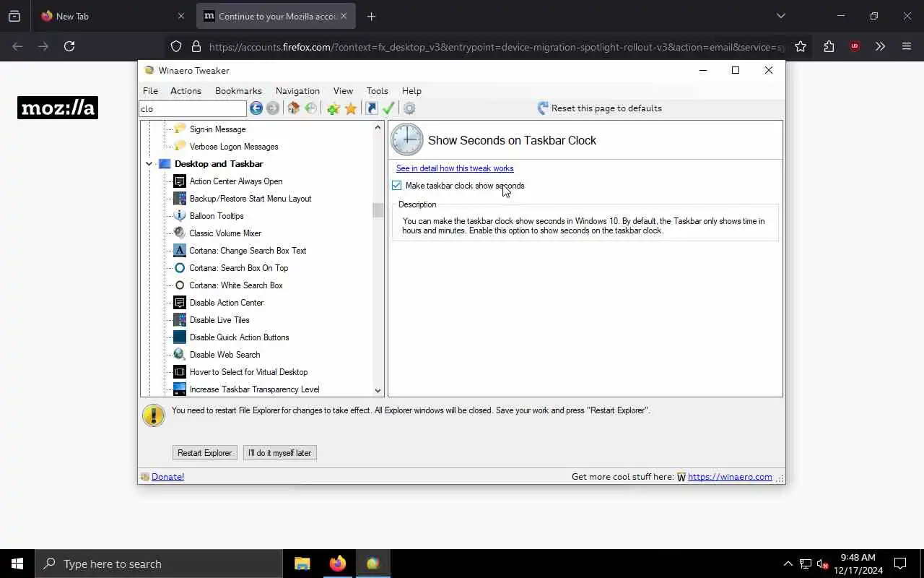Open the Donate! link
Image resolution: width=924 pixels, height=578 pixels.
167,477
